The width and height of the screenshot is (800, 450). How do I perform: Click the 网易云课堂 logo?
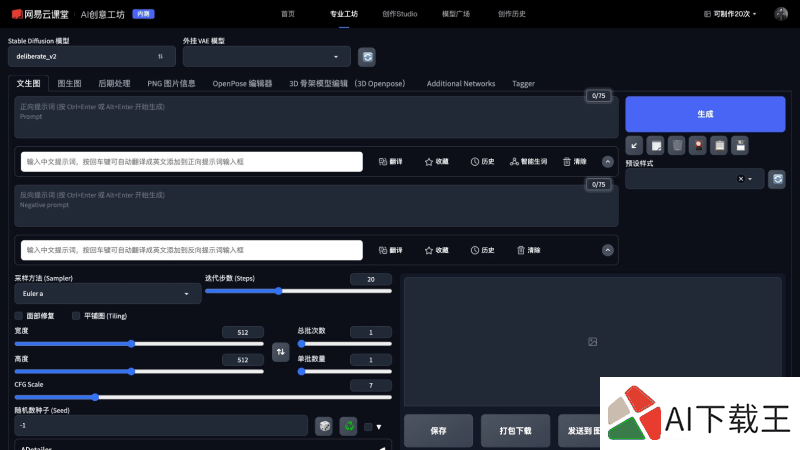click(x=40, y=14)
